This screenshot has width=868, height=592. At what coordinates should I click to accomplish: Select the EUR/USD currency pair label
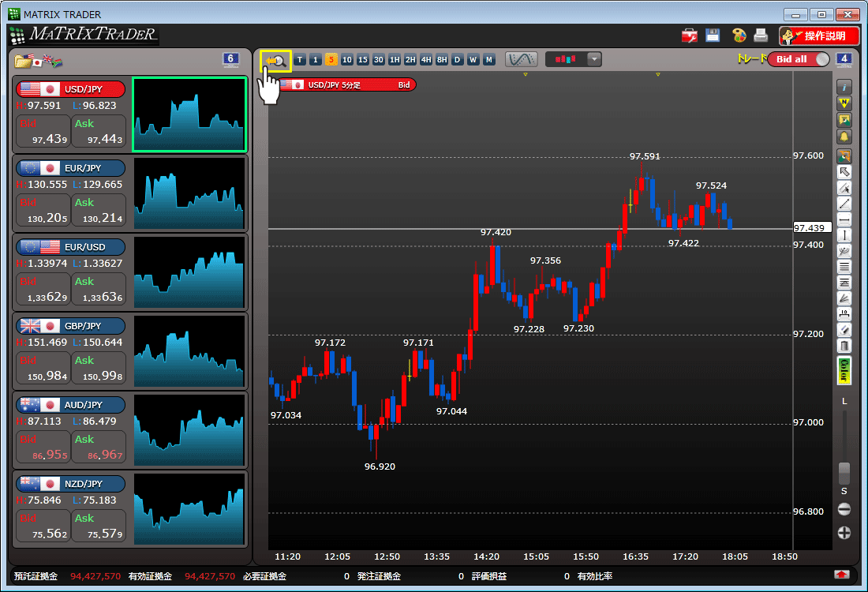click(71, 247)
